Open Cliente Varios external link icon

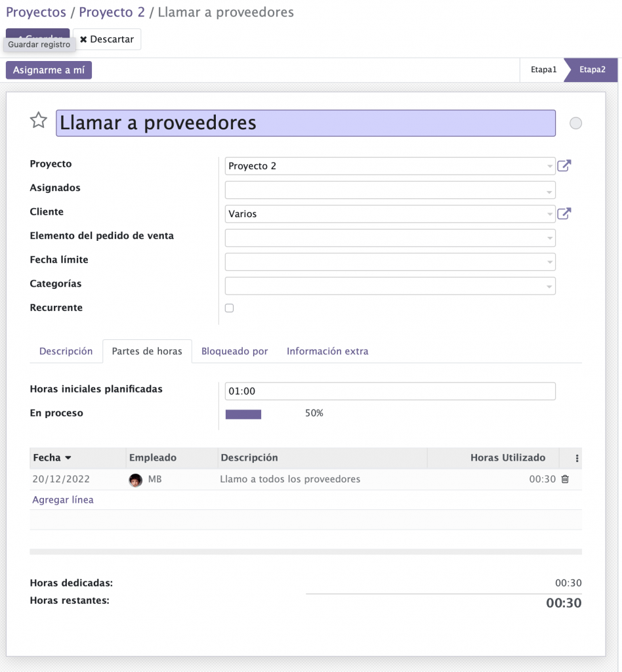[564, 213]
